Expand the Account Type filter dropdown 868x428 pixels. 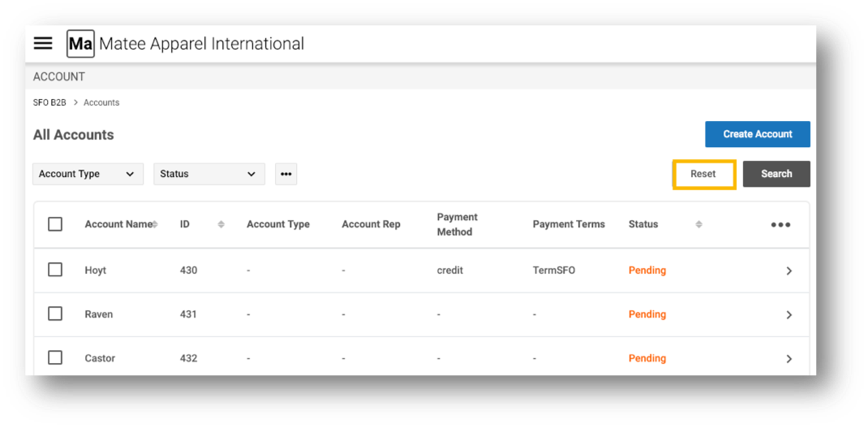click(x=88, y=174)
